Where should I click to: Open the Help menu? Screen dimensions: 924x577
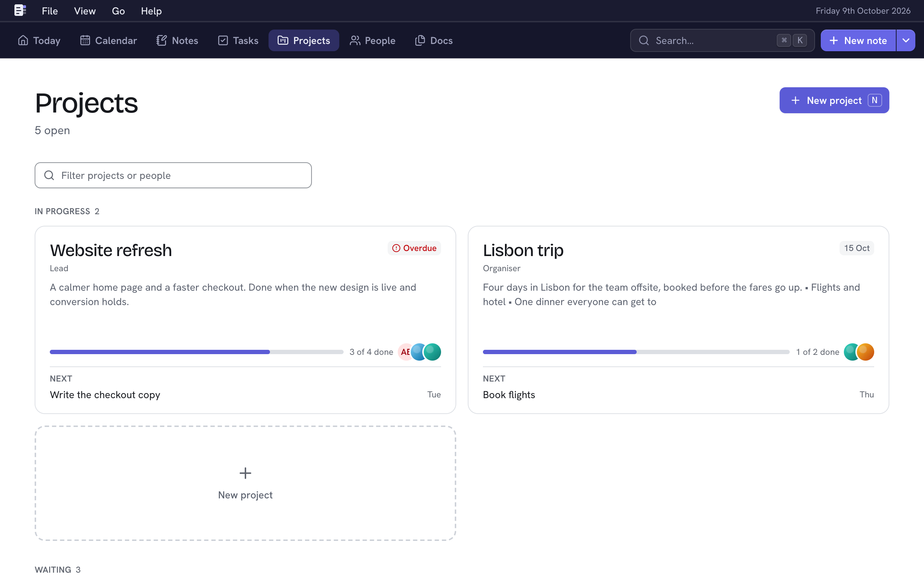(x=151, y=11)
